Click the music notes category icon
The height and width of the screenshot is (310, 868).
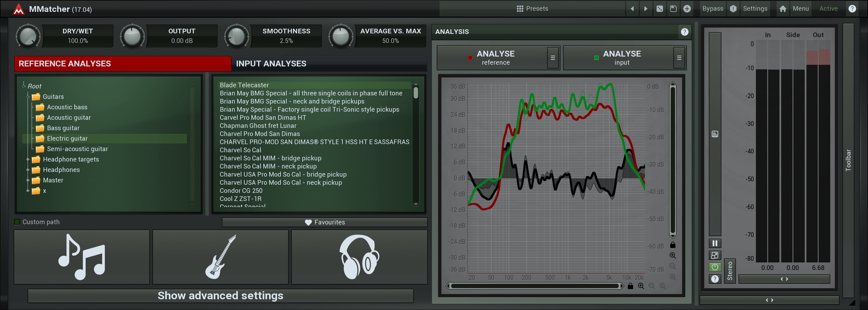pyautogui.click(x=82, y=257)
